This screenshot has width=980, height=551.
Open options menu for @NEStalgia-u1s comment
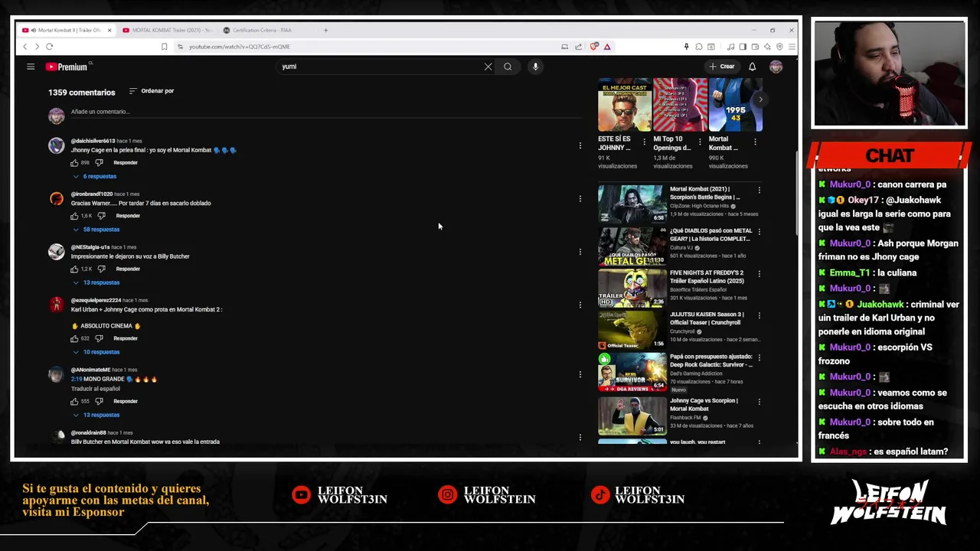tap(580, 252)
